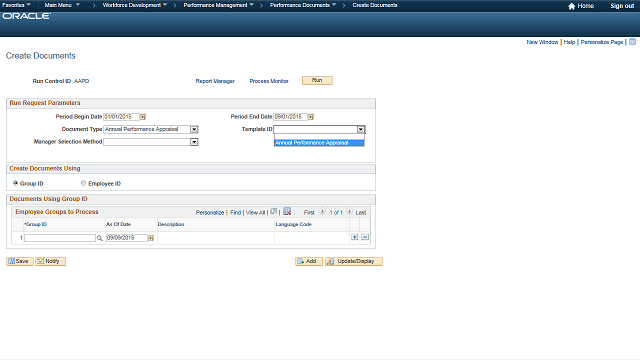Click the First link in grid
Viewport: 640px width, 360px height.
click(309, 213)
